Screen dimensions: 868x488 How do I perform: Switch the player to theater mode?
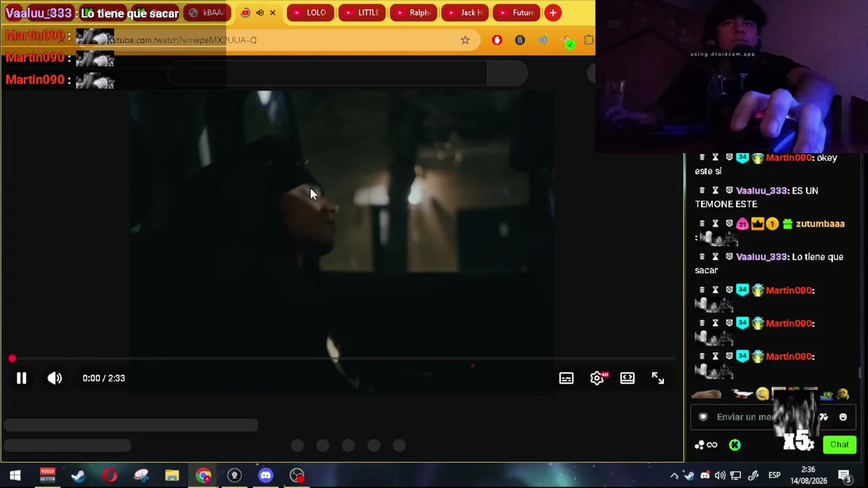coord(627,378)
